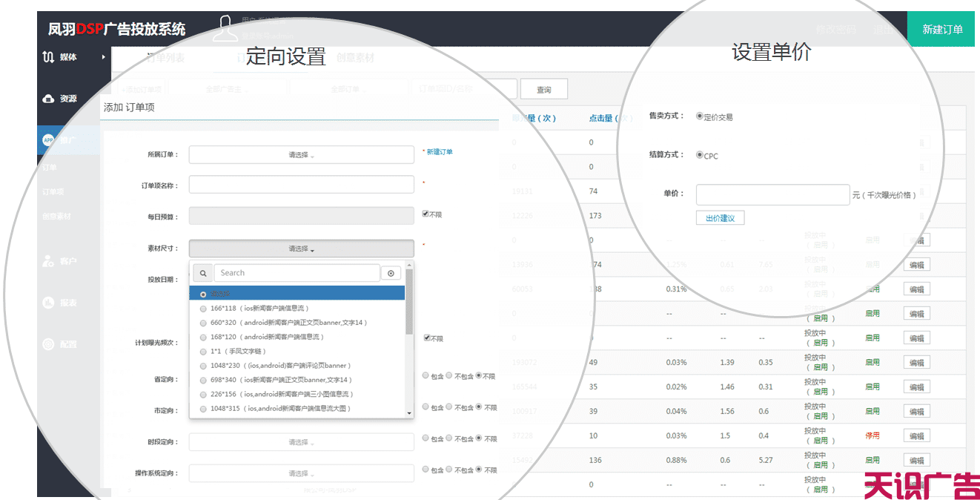
Task: Click the 1.56 value in 39-click row
Action: (727, 411)
